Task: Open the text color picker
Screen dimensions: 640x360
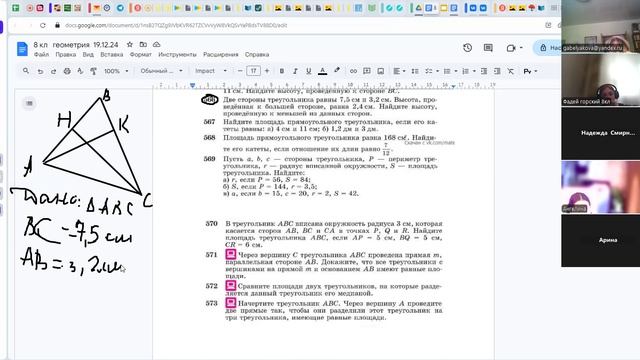Action: coord(322,71)
